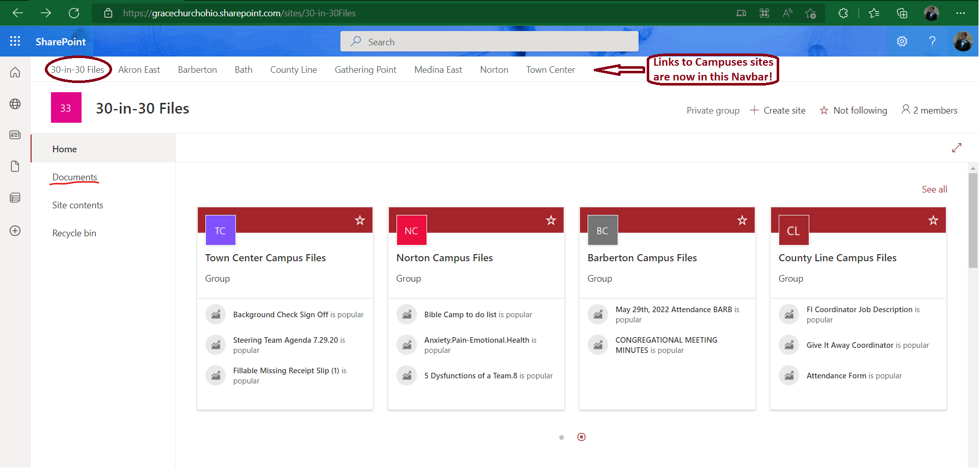Open County Line navbar link

coord(294,70)
